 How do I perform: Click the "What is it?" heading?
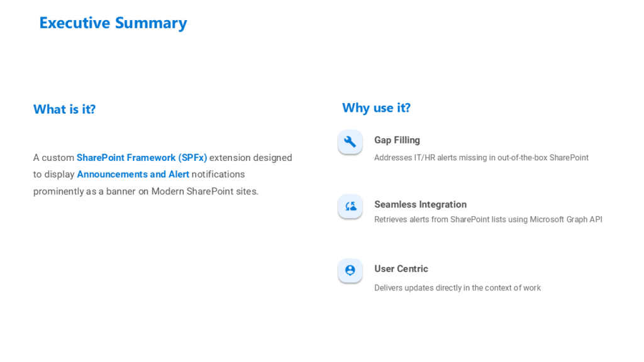[x=64, y=109]
